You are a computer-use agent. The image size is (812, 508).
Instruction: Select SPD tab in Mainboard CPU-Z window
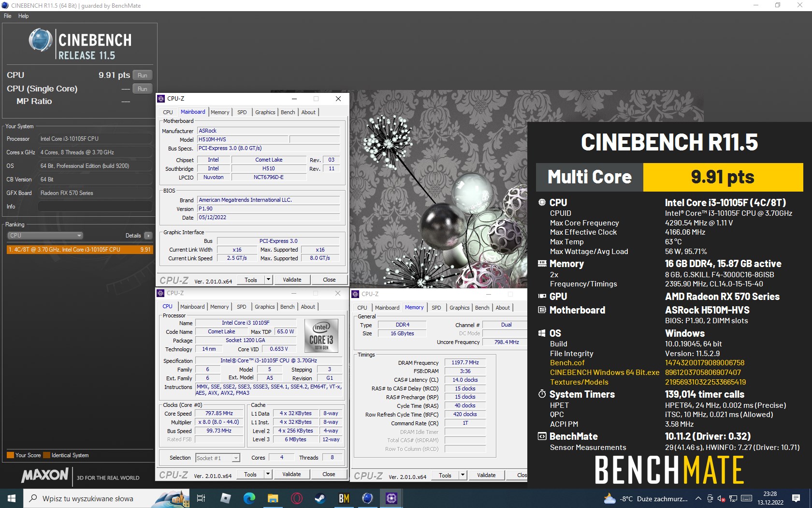242,112
